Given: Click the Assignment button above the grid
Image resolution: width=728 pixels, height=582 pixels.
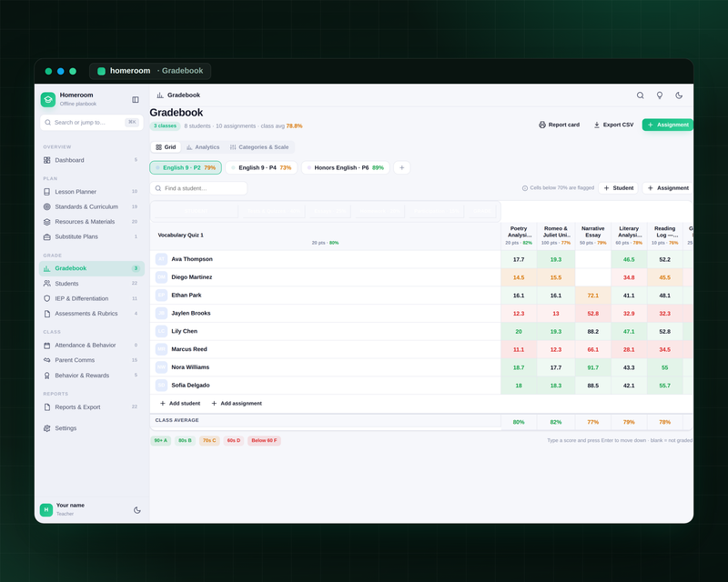Looking at the screenshot, I should click(x=668, y=188).
